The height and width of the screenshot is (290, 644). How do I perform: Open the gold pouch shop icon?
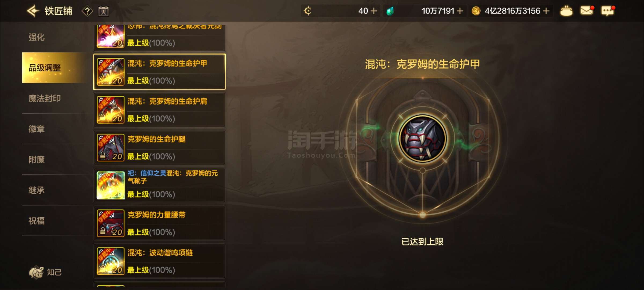pyautogui.click(x=566, y=11)
